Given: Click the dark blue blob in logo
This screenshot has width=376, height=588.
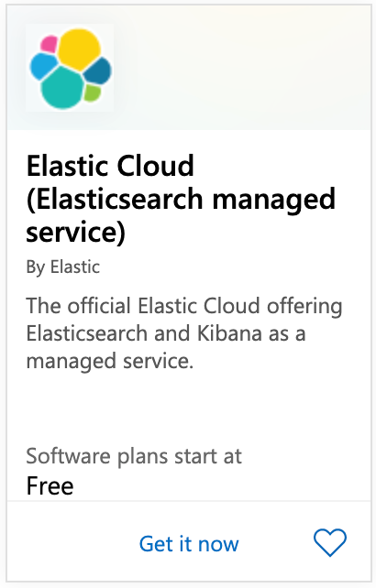Looking at the screenshot, I should tap(97, 71).
